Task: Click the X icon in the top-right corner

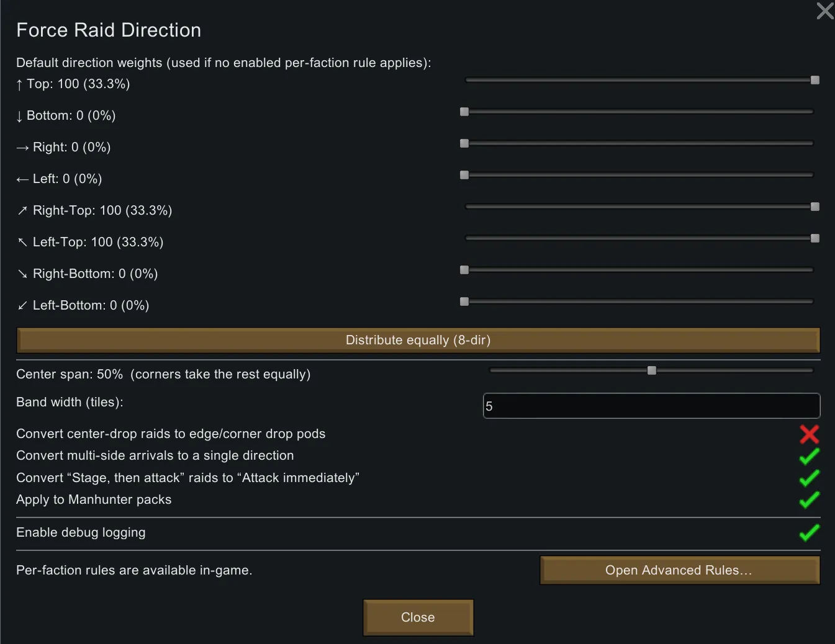Action: pos(824,11)
